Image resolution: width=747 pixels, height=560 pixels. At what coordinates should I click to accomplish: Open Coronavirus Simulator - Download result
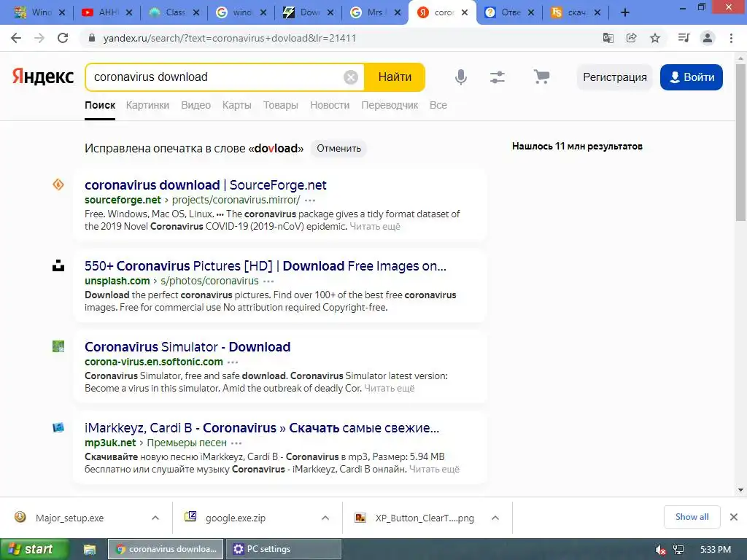pyautogui.click(x=187, y=346)
